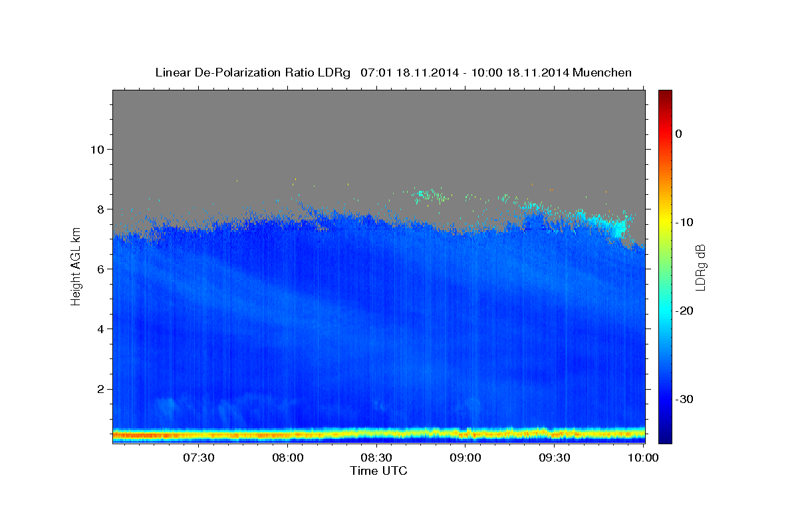Image resolution: width=798 pixels, height=532 pixels.
Task: Select the 10:00 time tick label
Action: tap(643, 458)
